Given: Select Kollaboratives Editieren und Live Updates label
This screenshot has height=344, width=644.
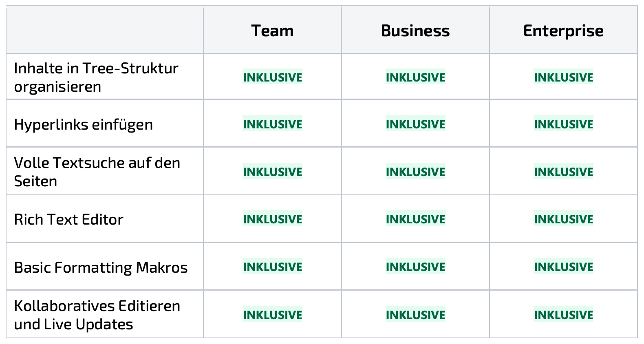Looking at the screenshot, I should (x=97, y=315).
